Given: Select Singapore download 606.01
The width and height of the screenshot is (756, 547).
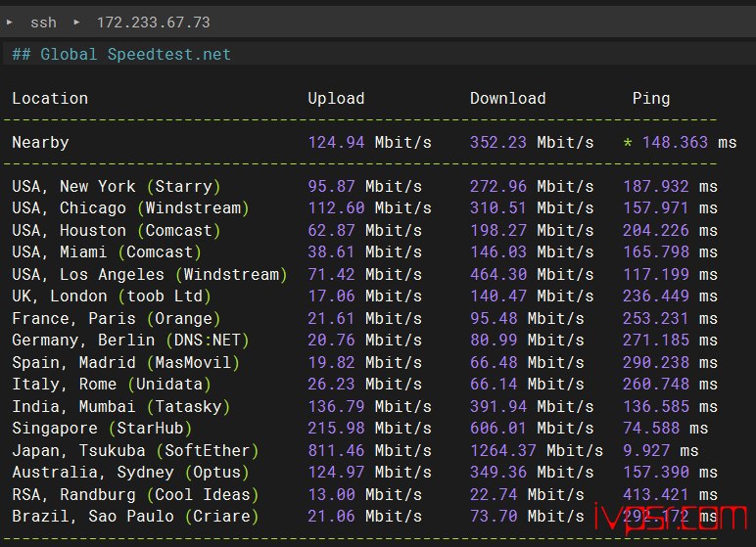Looking at the screenshot, I should pos(498,429).
